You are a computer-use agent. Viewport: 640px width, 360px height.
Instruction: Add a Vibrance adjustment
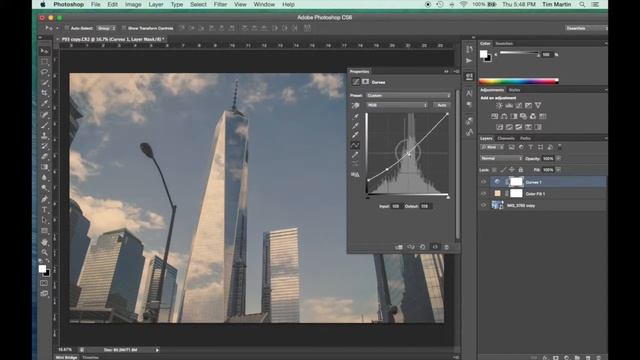pos(538,105)
